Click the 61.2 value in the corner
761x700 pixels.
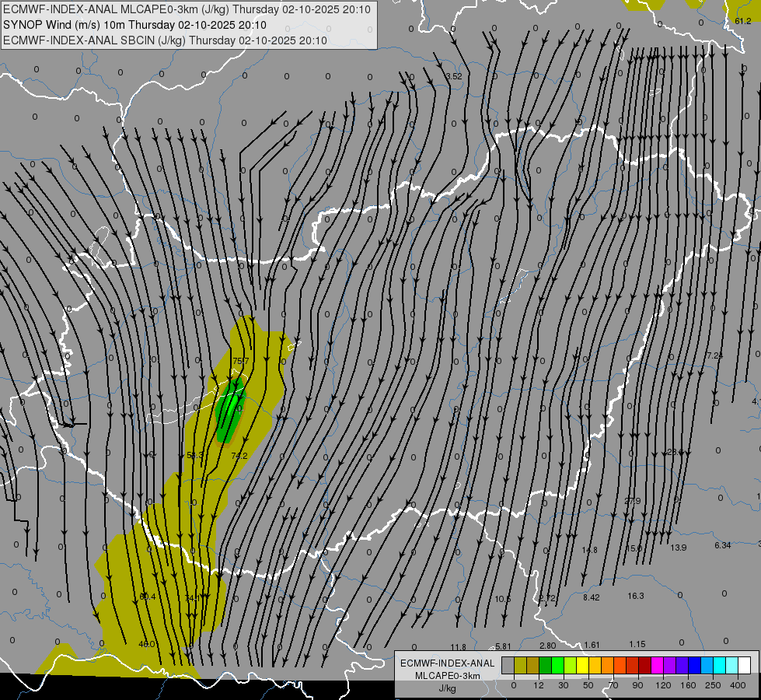[x=742, y=21]
